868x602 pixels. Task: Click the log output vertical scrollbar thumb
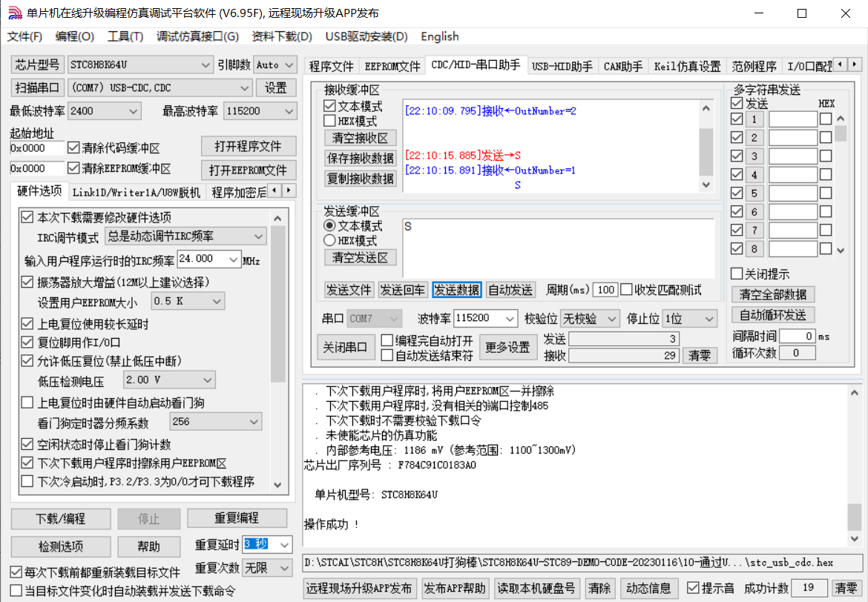point(854,517)
